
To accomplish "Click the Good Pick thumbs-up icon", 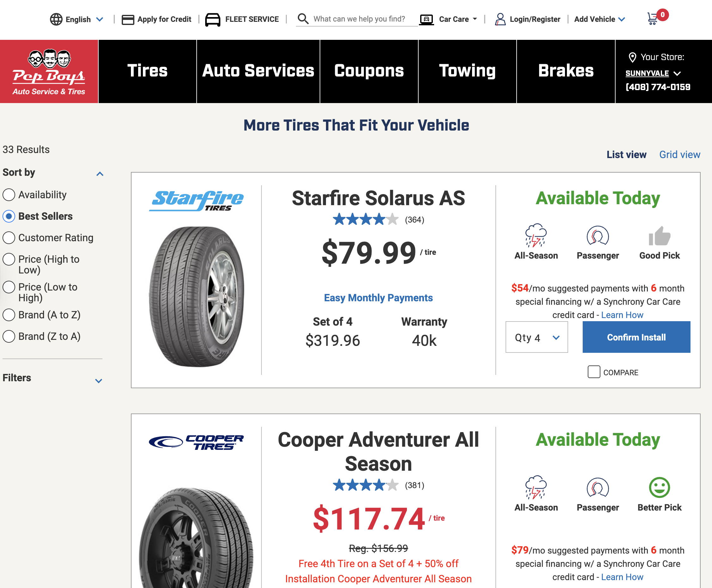I will pyautogui.click(x=659, y=237).
